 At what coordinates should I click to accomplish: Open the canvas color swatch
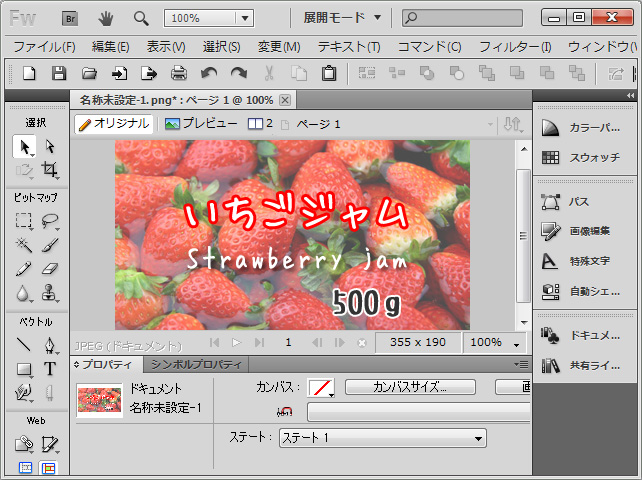(x=321, y=387)
